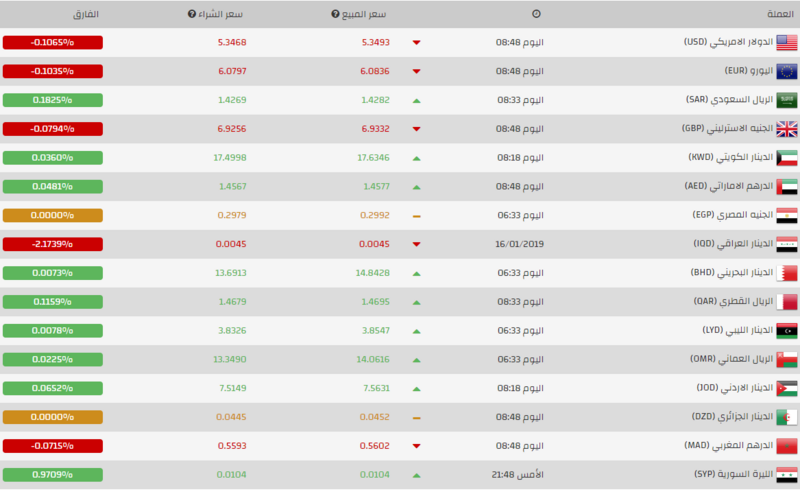This screenshot has width=800, height=492.
Task: Click the UAE flag icon (AED)
Action: coord(787,187)
